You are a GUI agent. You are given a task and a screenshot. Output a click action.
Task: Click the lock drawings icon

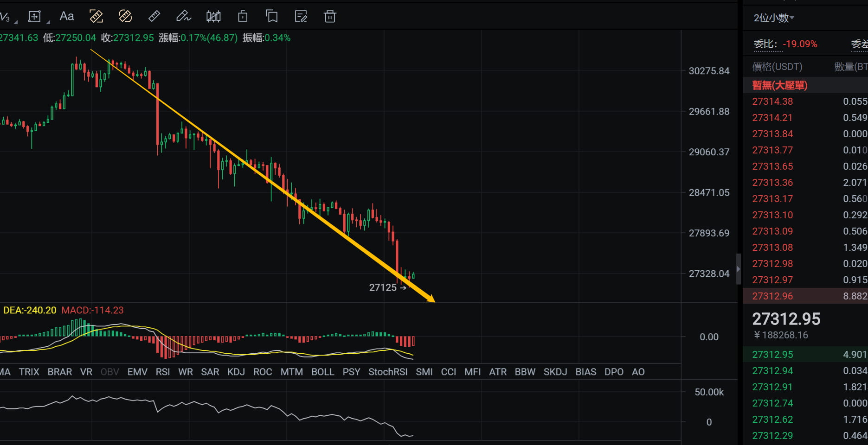(x=242, y=16)
